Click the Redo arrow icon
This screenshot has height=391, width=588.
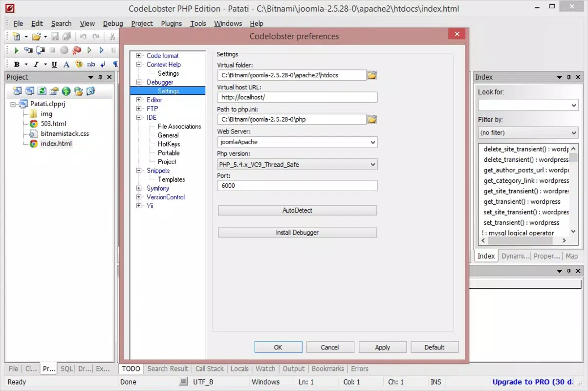coord(96,37)
